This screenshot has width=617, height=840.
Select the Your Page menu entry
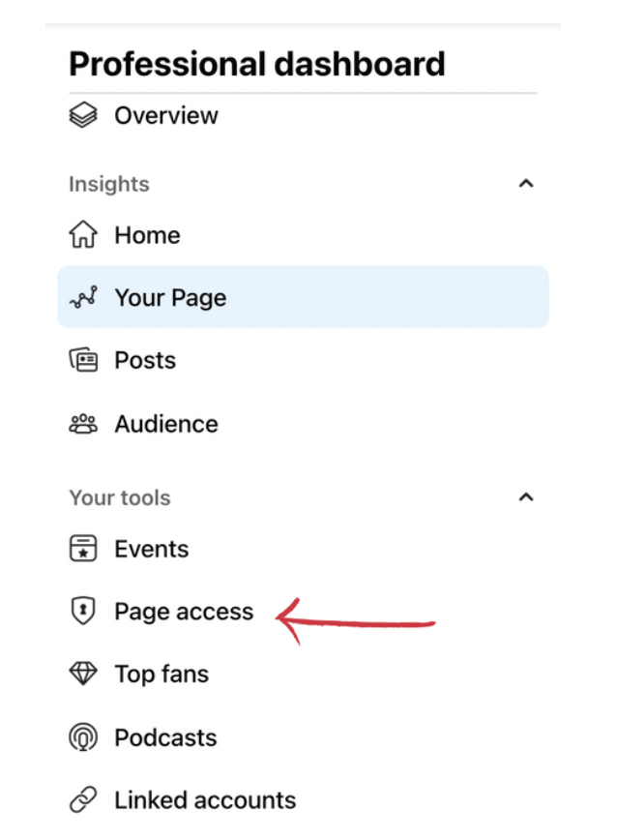(x=304, y=297)
